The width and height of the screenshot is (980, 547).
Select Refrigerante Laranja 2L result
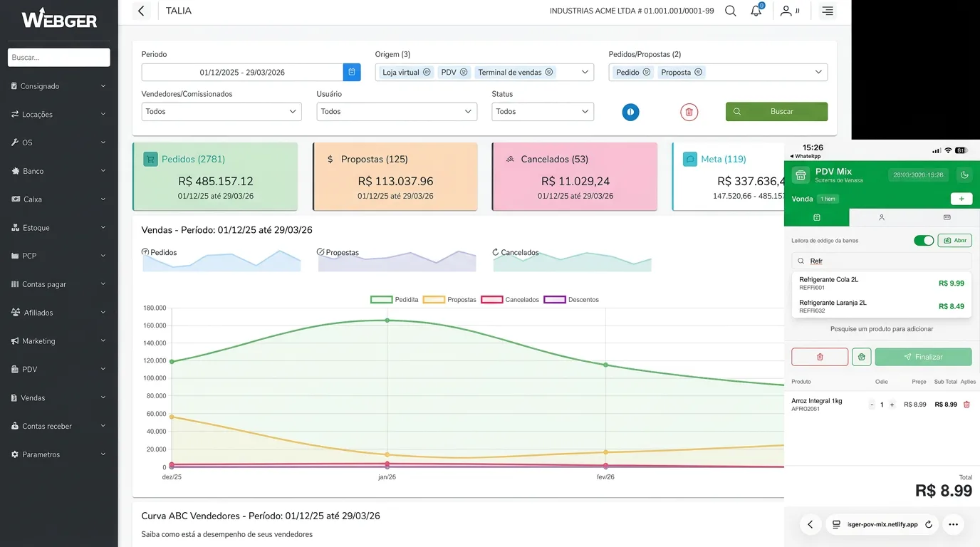click(x=882, y=306)
